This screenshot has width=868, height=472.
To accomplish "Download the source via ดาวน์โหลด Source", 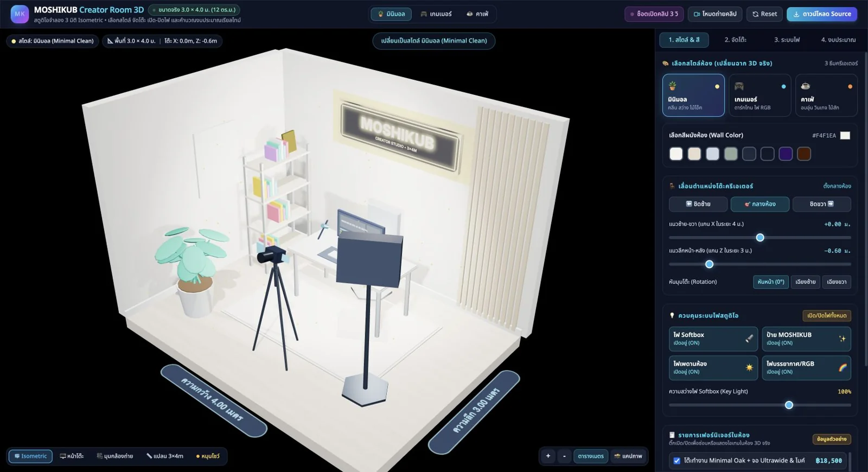I will coord(822,14).
